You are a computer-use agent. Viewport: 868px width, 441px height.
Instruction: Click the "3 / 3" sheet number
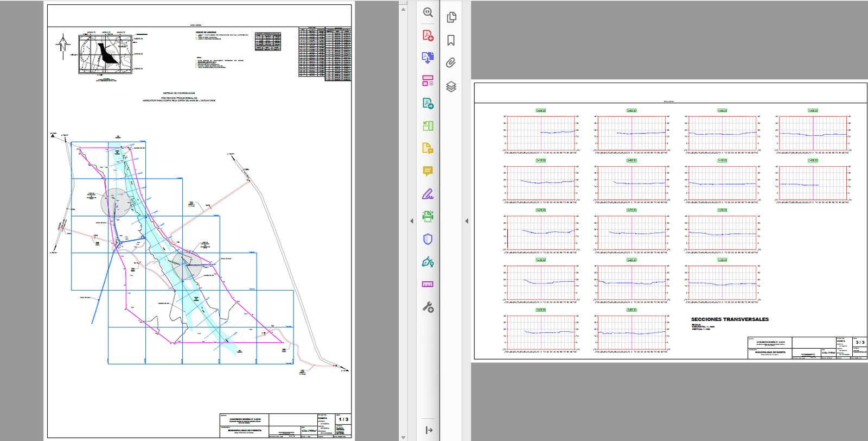(x=860, y=342)
